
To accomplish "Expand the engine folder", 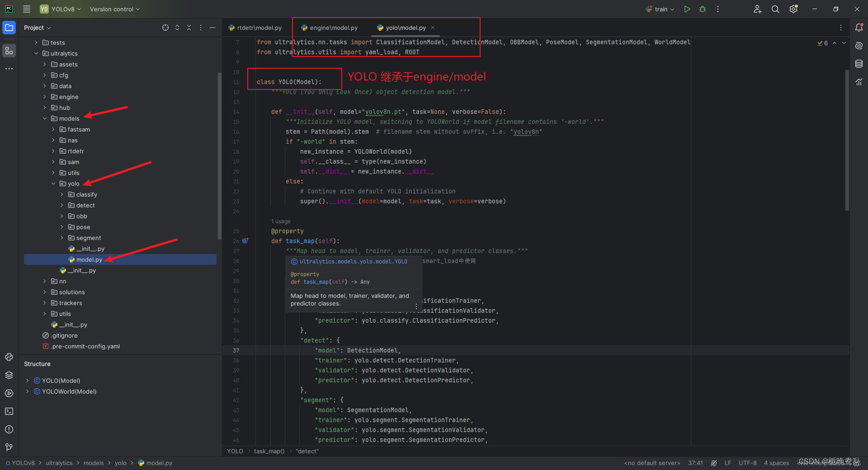I will [x=45, y=97].
